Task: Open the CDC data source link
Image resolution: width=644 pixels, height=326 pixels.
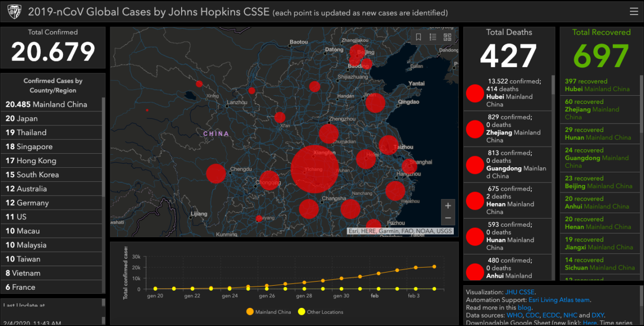Action: 533,315
